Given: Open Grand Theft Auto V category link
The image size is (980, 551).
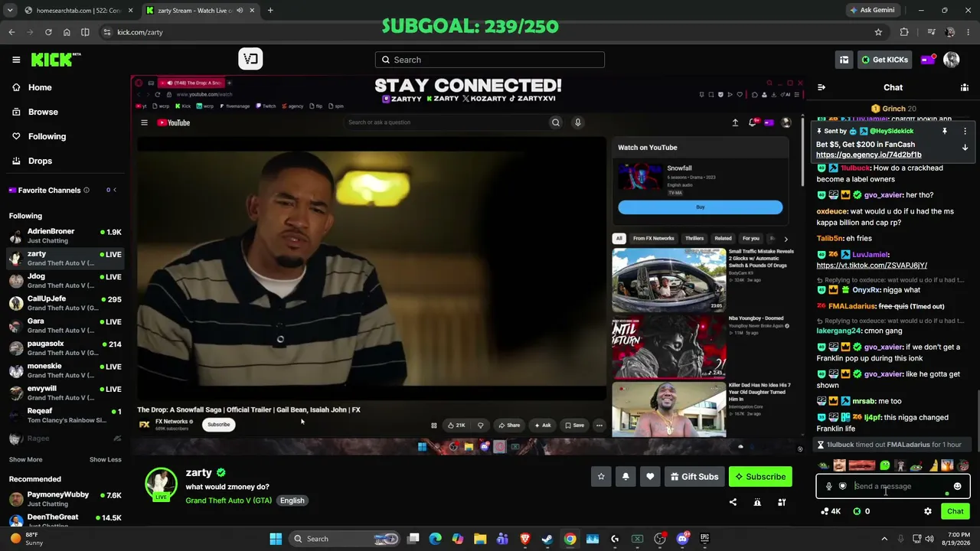Looking at the screenshot, I should (228, 500).
